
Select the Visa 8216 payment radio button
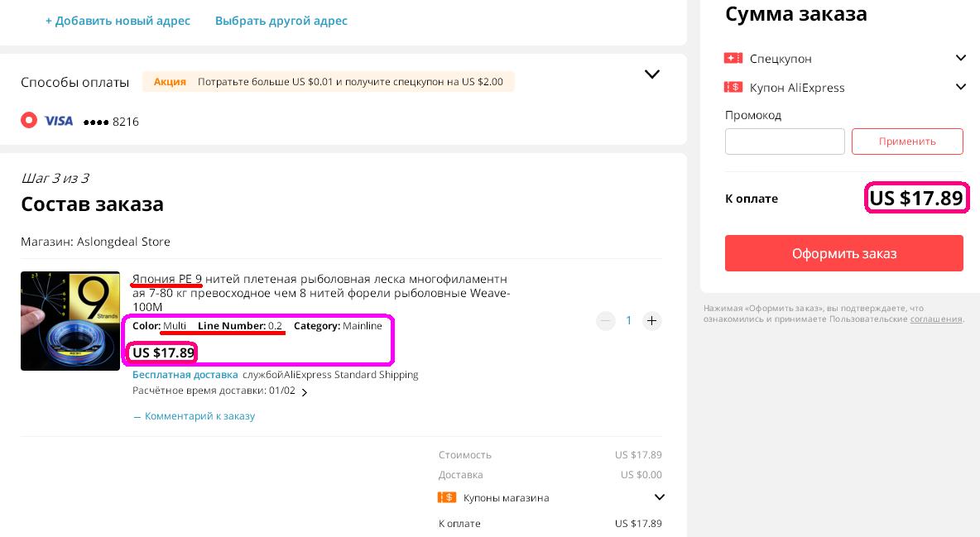coord(29,120)
